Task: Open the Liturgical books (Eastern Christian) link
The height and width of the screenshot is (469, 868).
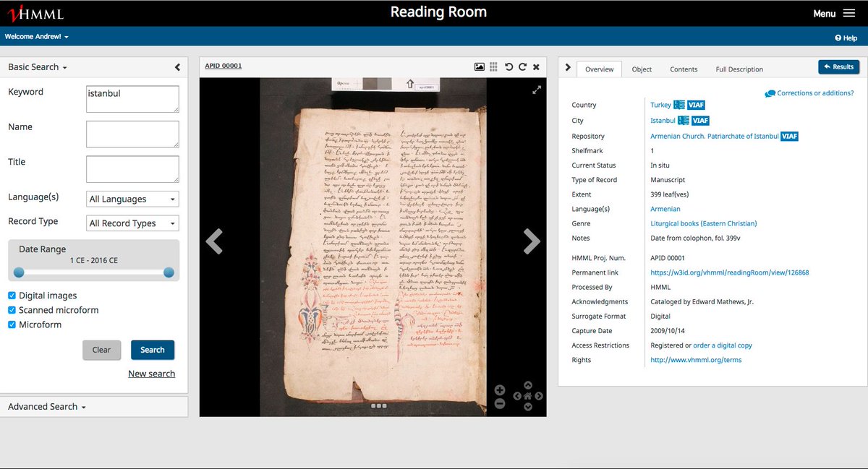Action: click(x=704, y=223)
